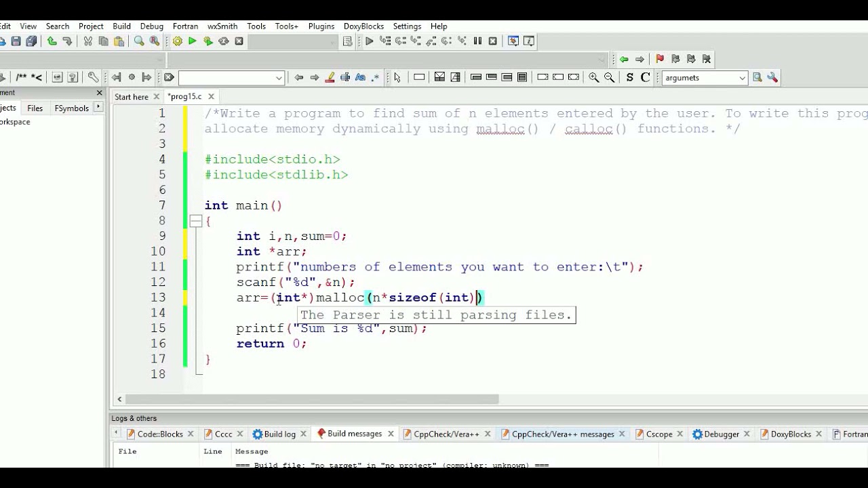Click line number 15 in margin
The width and height of the screenshot is (868, 488).
(x=158, y=328)
